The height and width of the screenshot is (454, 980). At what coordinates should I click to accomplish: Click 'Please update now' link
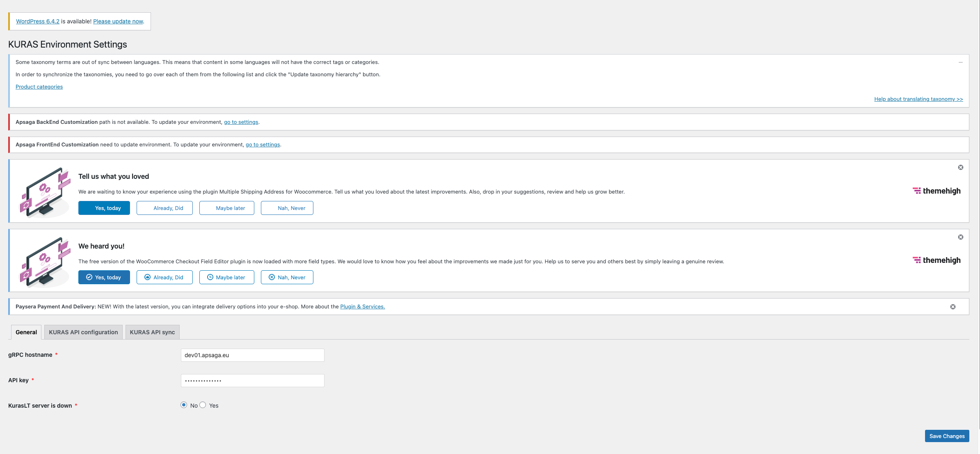pos(118,21)
